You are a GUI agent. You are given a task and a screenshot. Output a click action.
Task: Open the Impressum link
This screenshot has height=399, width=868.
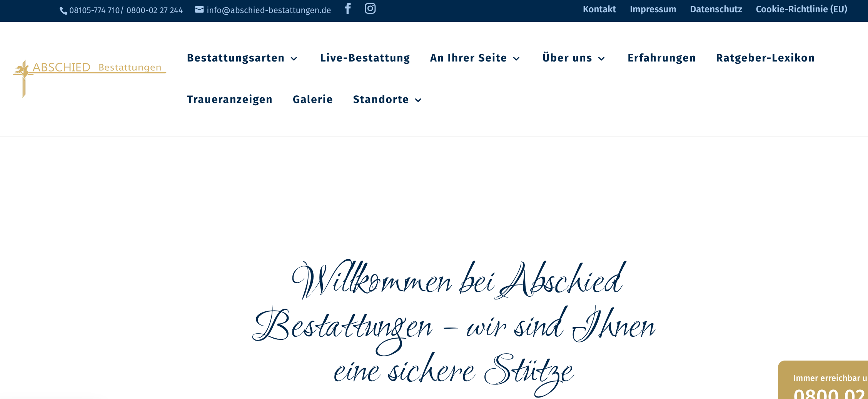pos(653,9)
